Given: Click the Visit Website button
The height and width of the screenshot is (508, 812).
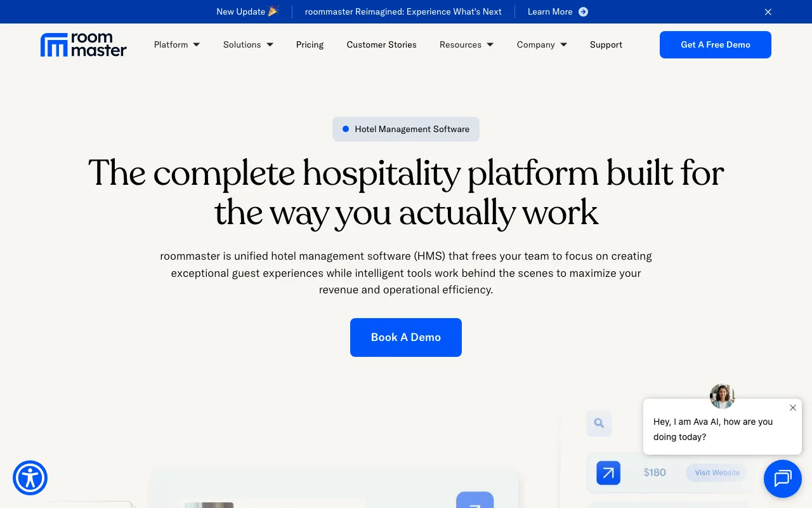Looking at the screenshot, I should (x=717, y=472).
